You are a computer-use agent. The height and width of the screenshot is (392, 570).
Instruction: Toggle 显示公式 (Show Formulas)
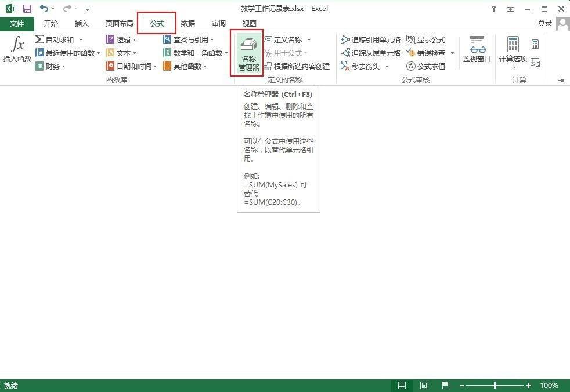[428, 39]
